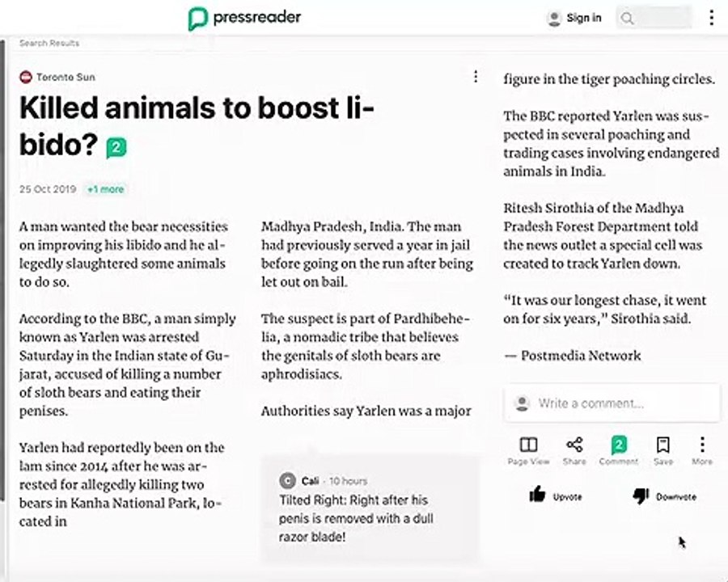Select commenter Cali's avatar
This screenshot has width=728, height=582.
pos(287,480)
